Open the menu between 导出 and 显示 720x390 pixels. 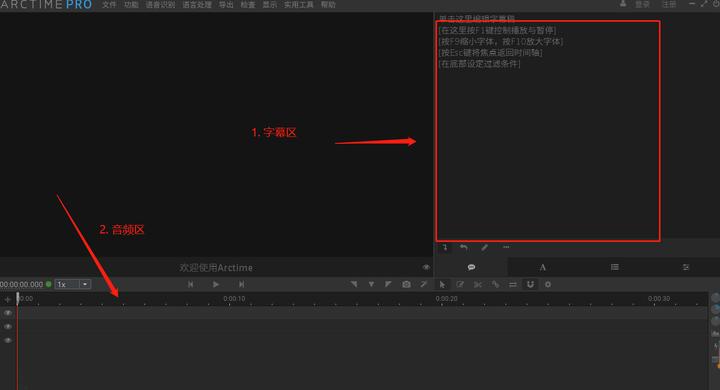point(248,5)
